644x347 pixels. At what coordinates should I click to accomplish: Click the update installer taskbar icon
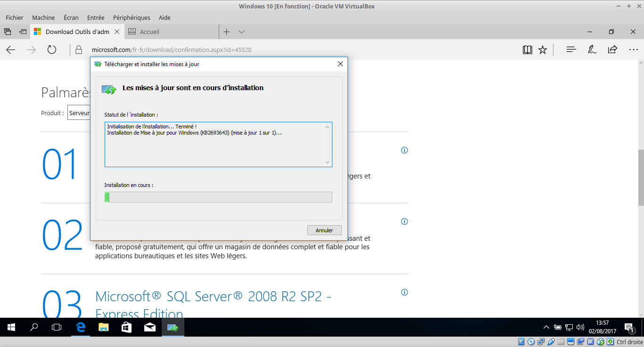pyautogui.click(x=173, y=327)
